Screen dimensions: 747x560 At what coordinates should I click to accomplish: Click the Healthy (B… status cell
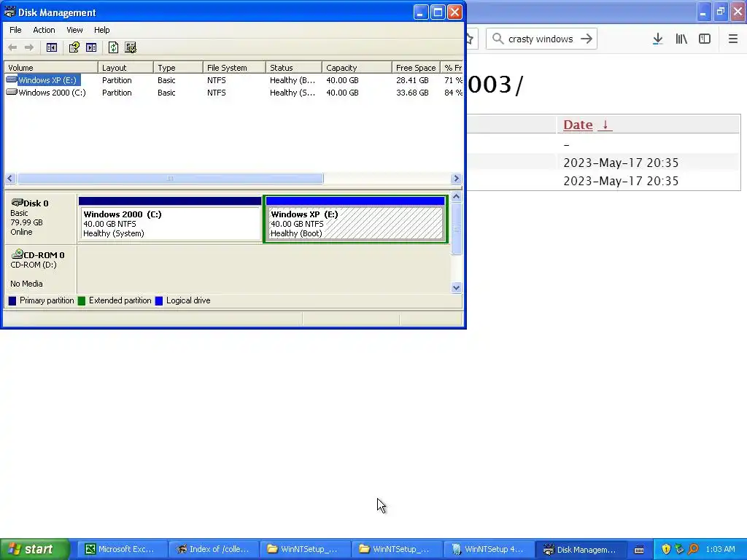click(x=293, y=80)
